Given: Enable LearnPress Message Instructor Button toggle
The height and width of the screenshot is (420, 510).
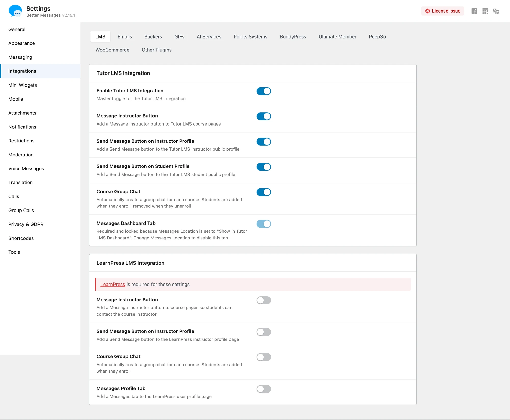Looking at the screenshot, I should pyautogui.click(x=264, y=300).
